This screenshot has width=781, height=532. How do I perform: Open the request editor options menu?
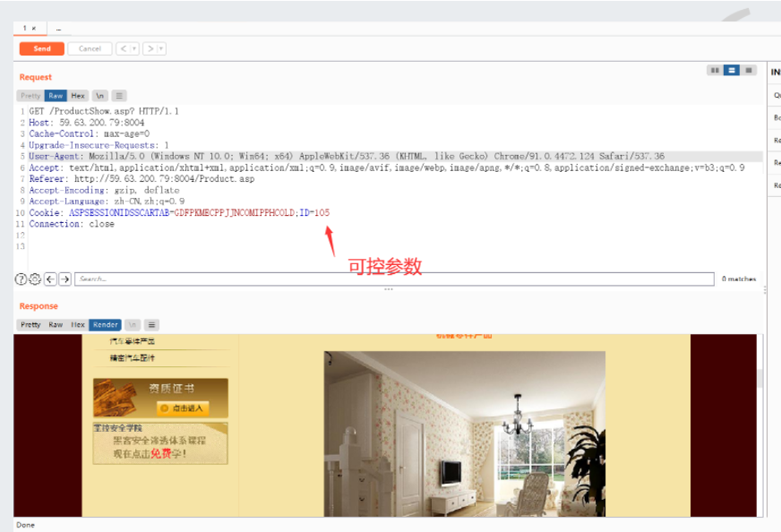[118, 96]
